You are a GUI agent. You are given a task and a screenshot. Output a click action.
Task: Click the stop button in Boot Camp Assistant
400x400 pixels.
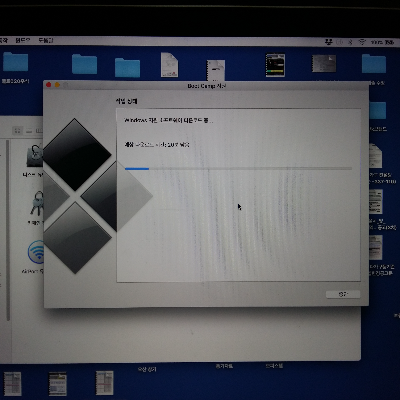point(343,294)
